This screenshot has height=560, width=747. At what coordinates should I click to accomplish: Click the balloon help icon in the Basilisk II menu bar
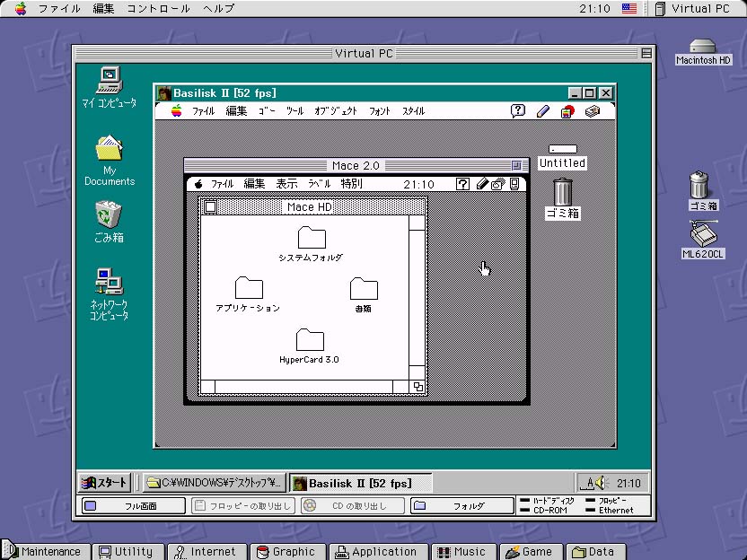tap(517, 111)
